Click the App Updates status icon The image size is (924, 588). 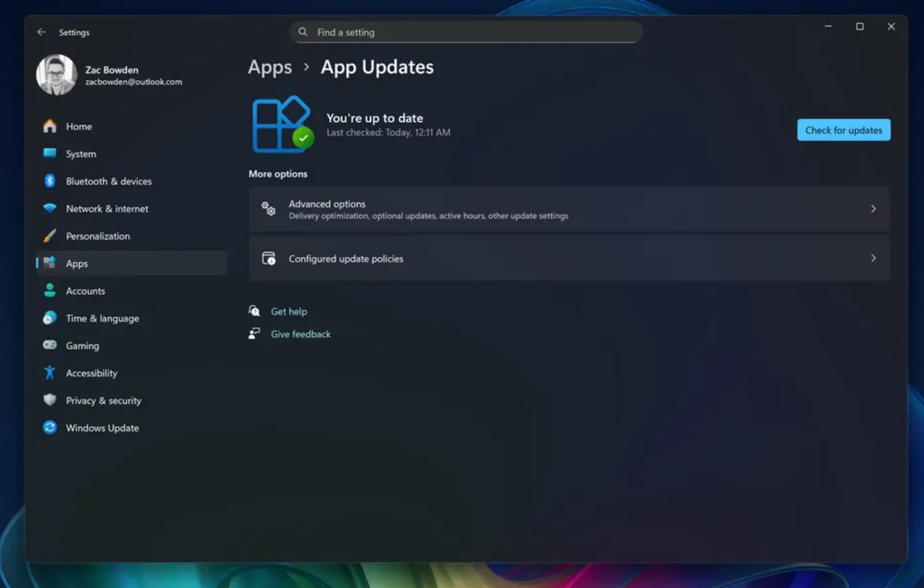[x=283, y=124]
